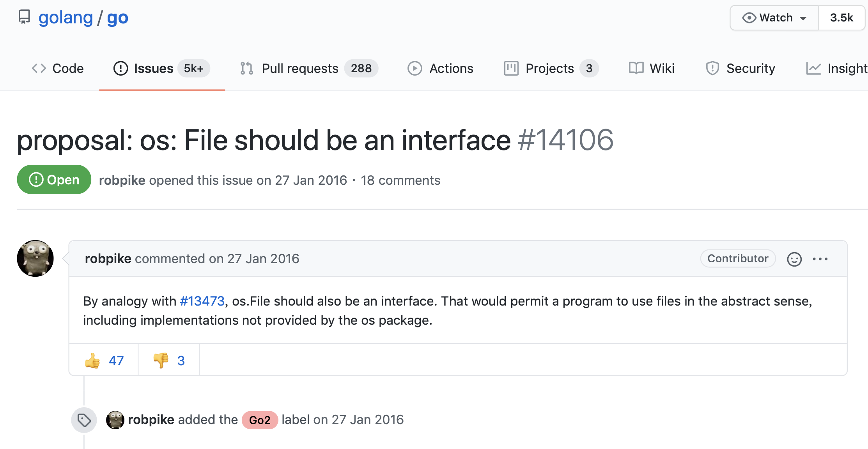Open robpike's profile from comment header

[x=108, y=258]
